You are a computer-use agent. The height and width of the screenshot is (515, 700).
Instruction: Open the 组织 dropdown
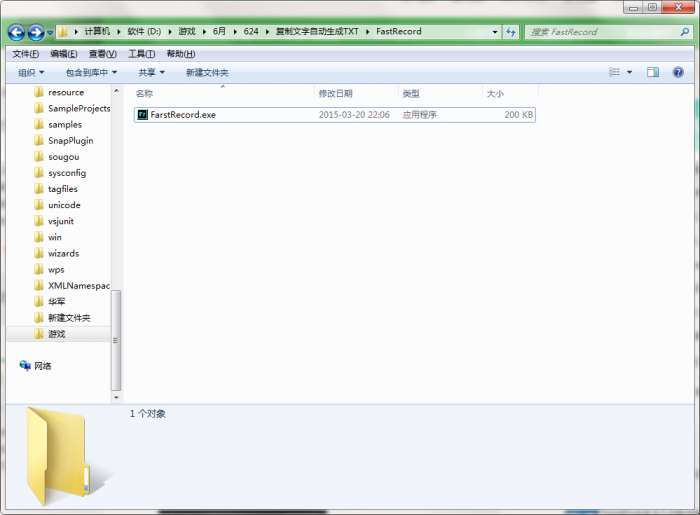[x=31, y=72]
